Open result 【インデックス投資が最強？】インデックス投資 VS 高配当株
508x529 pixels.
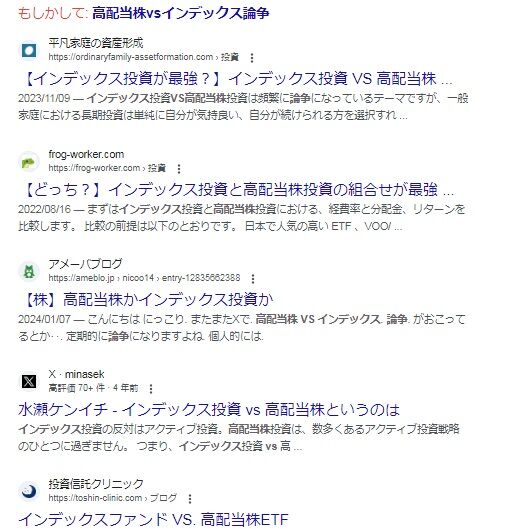(237, 79)
